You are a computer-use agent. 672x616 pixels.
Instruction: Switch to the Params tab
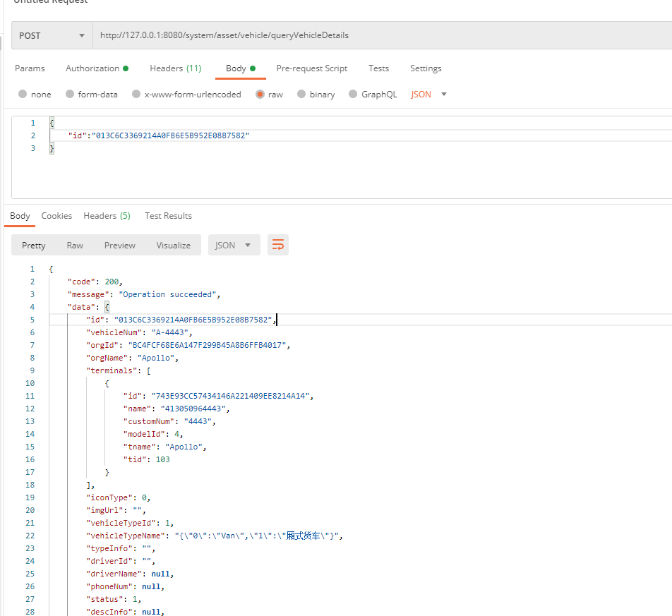pyautogui.click(x=30, y=68)
